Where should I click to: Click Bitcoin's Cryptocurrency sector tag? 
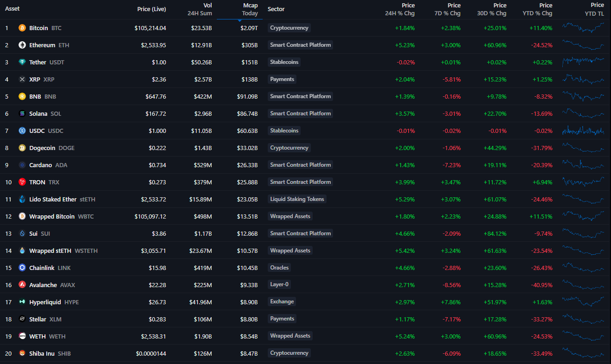click(x=289, y=28)
